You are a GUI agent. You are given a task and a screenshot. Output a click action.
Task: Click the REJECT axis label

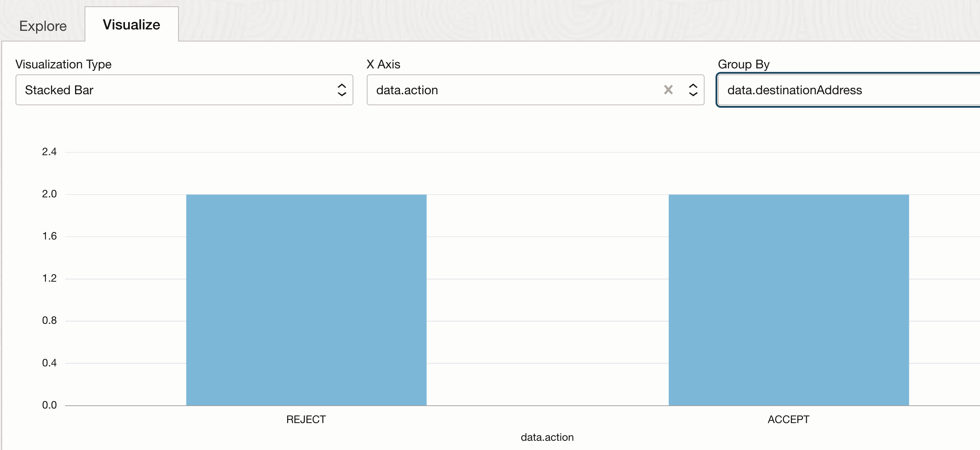coord(306,420)
